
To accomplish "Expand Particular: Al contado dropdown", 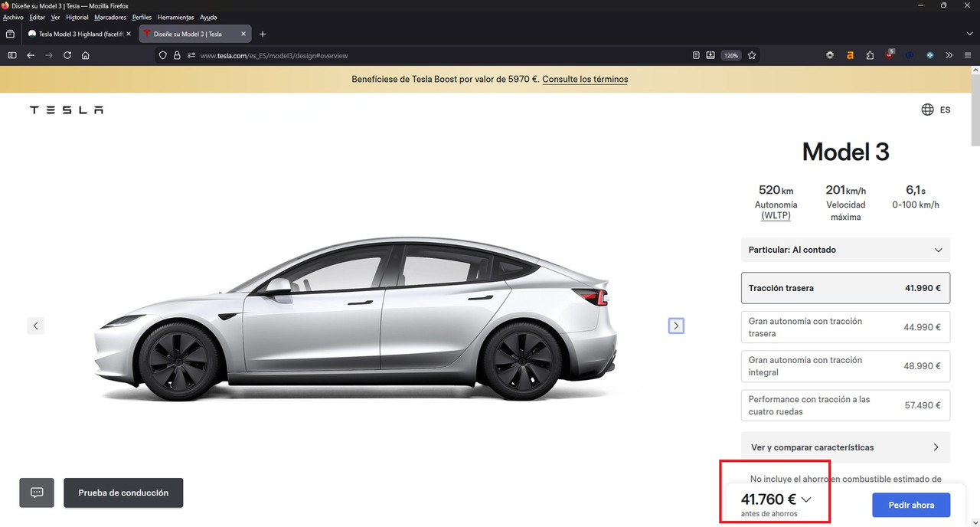I will click(846, 250).
